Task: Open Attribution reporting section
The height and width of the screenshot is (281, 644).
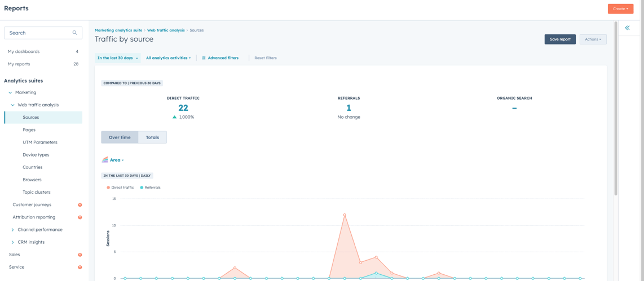Action: [x=34, y=217]
